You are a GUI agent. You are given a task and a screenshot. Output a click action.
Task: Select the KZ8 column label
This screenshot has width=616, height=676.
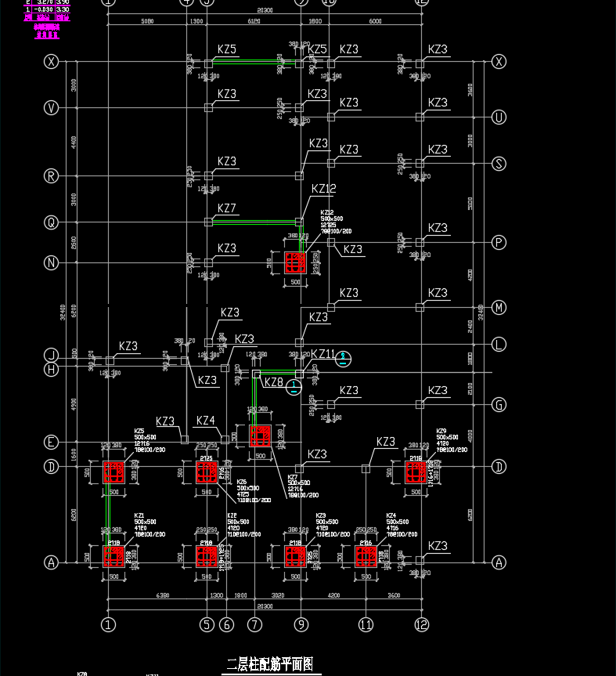(x=273, y=382)
